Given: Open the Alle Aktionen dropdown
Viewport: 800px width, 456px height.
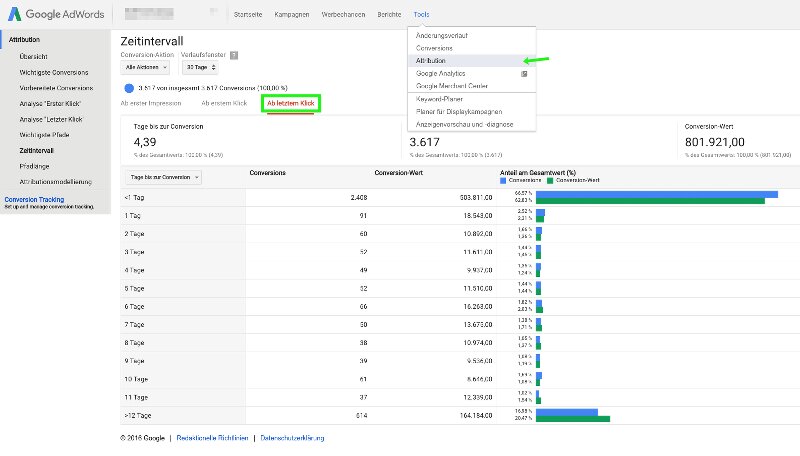Looking at the screenshot, I should click(145, 67).
